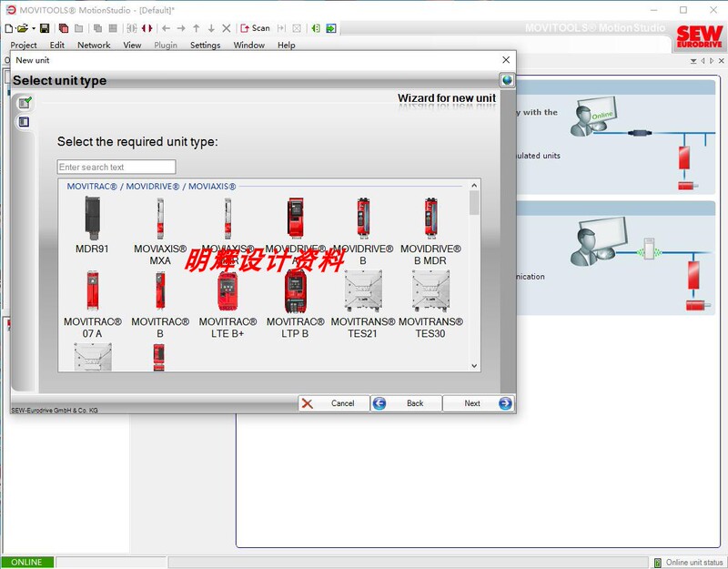Select the MOVITRANS TES30 unit type
728x569 pixels.
tap(430, 305)
